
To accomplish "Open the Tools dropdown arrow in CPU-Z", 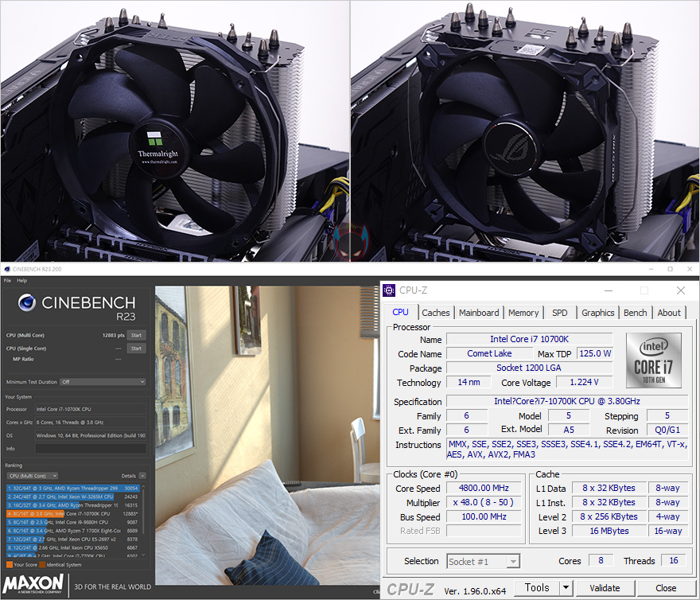I will click(x=566, y=587).
